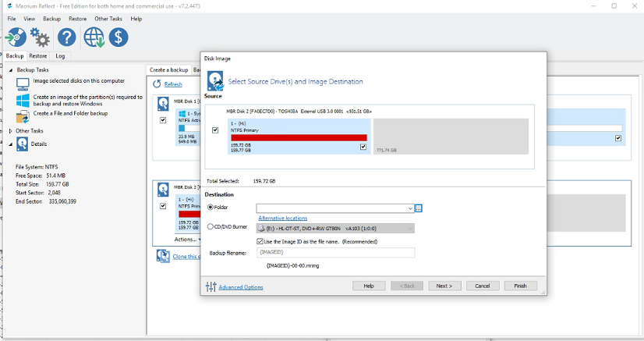Image resolution: width=644 pixels, height=341 pixels.
Task: Click the Refresh link
Action: [x=173, y=84]
